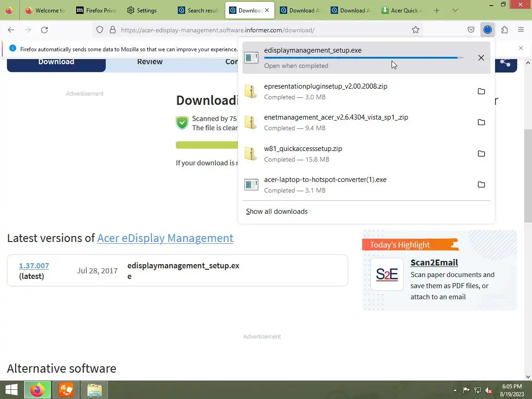Image resolution: width=532 pixels, height=399 pixels.
Task: Click the S2E Scan2Email logo
Action: pos(387,274)
